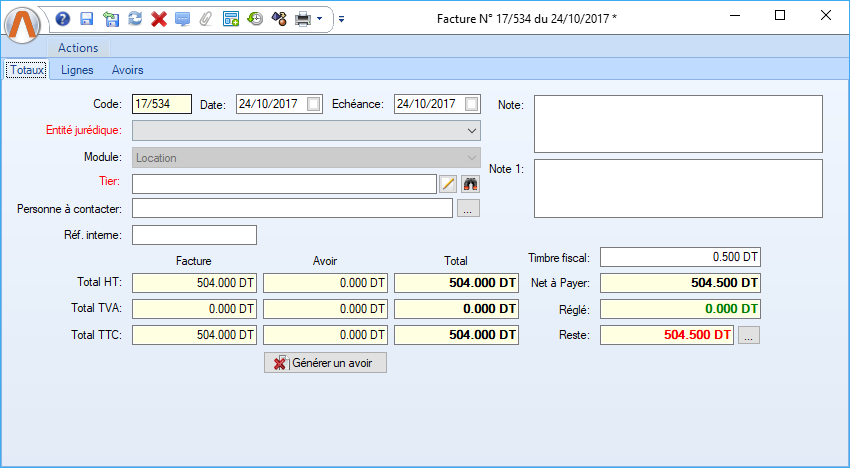Search Tier with the binoculars icon
Screen dimensions: 850x468
[x=470, y=183]
